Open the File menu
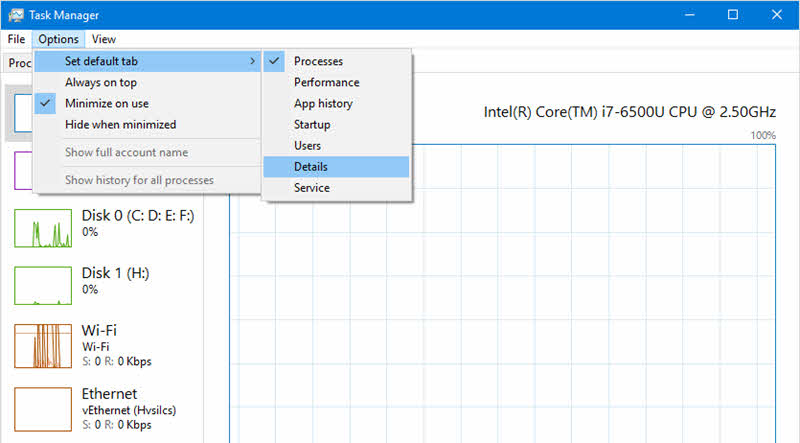The height and width of the screenshot is (443, 800). click(16, 39)
